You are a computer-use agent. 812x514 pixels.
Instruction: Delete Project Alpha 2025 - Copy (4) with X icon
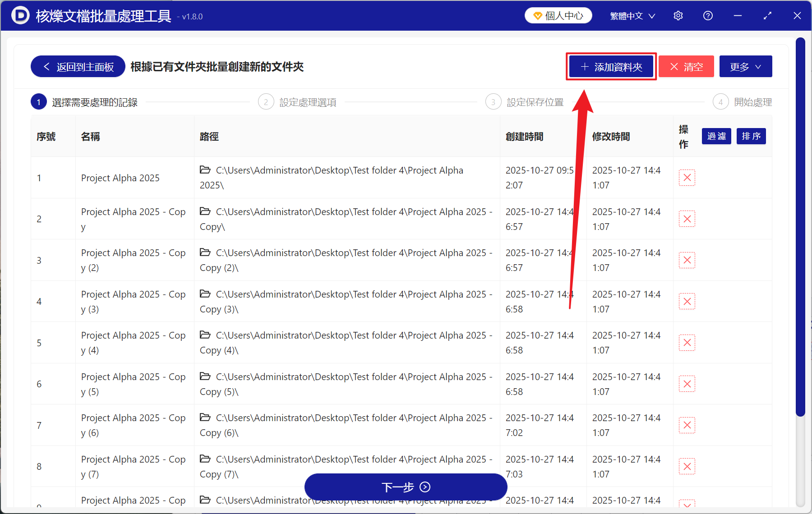[687, 343]
